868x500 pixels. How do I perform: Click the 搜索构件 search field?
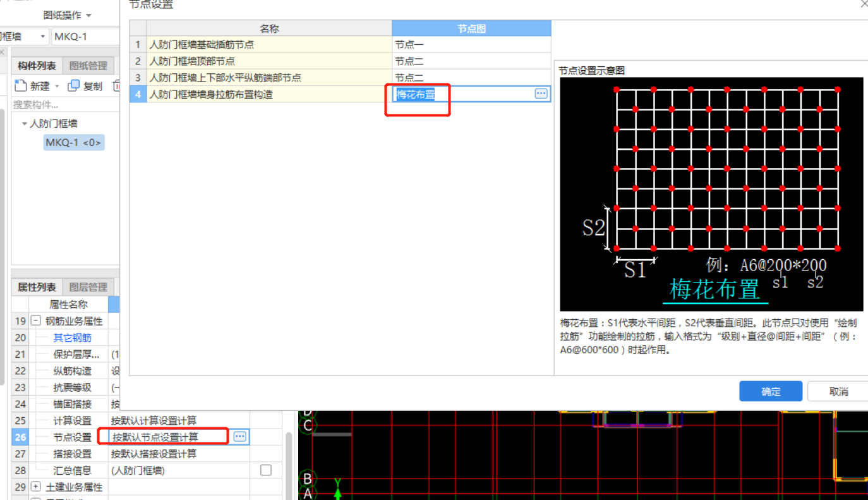pyautogui.click(x=66, y=104)
